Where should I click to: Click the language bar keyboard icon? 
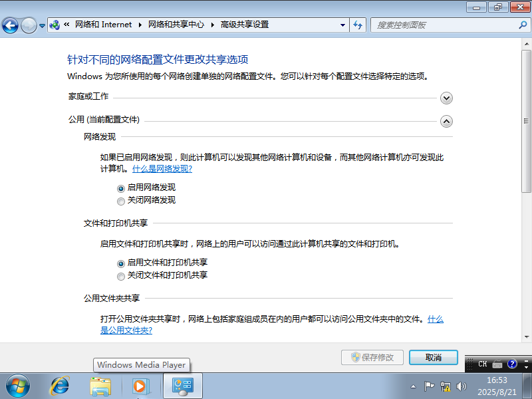(x=497, y=364)
